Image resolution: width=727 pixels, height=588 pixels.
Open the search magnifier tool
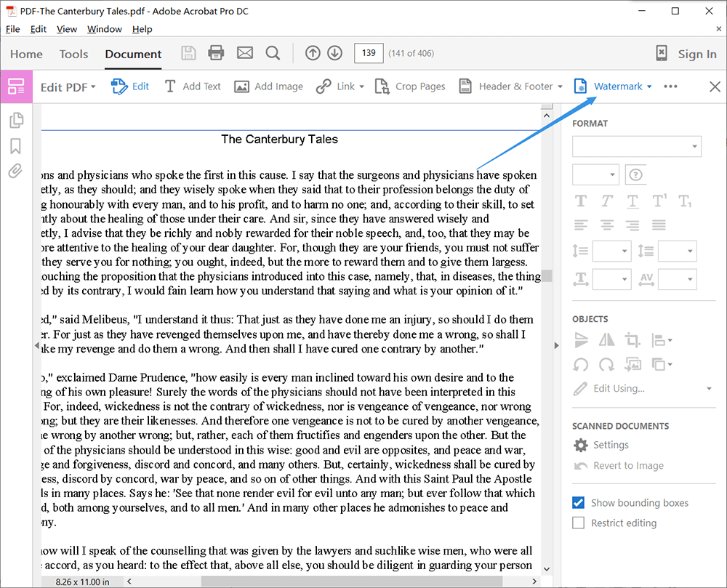click(273, 53)
